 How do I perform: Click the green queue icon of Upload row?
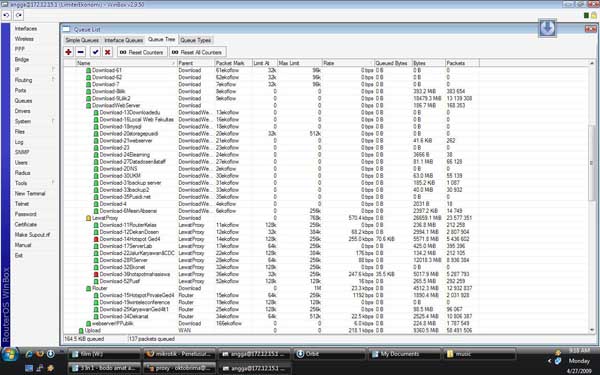(81, 331)
